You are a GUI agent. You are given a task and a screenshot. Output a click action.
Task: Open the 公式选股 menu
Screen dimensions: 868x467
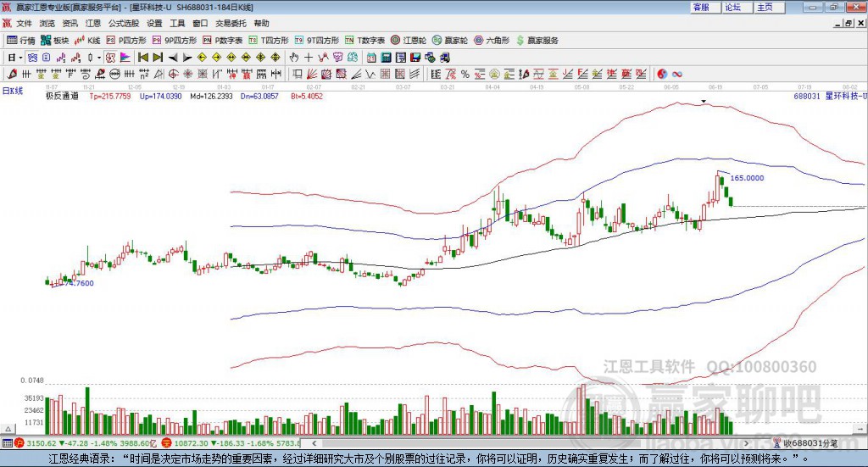[124, 23]
